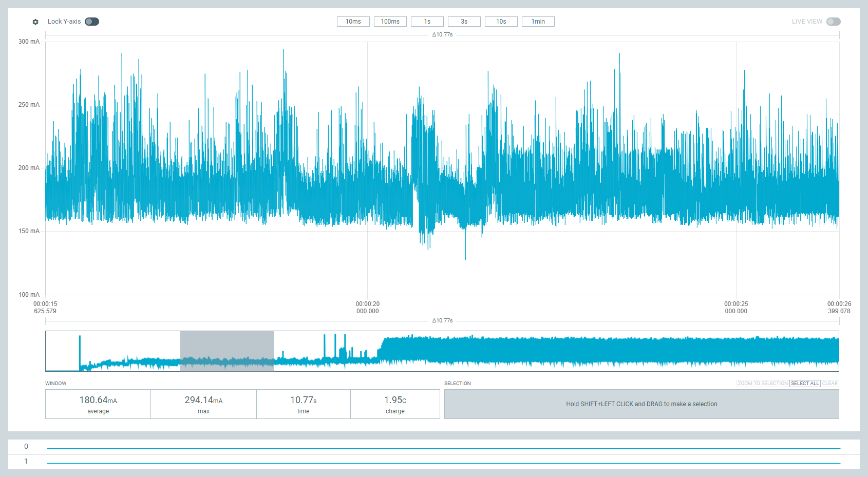Image resolution: width=868 pixels, height=477 pixels.
Task: Enable the LIVE VIEW toggle
Action: (x=833, y=22)
